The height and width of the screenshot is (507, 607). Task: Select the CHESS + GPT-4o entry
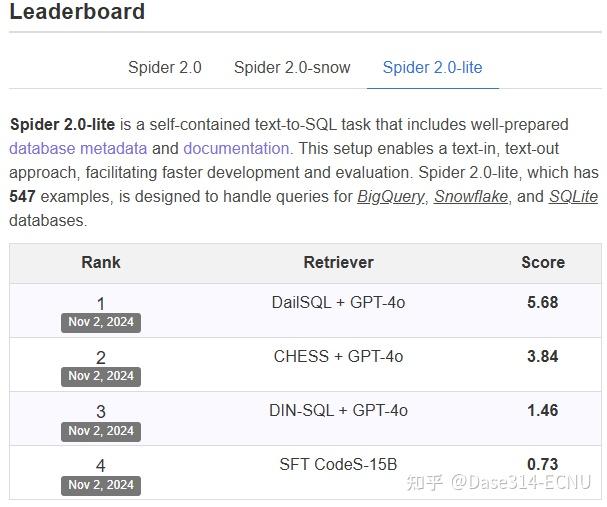tap(338, 356)
